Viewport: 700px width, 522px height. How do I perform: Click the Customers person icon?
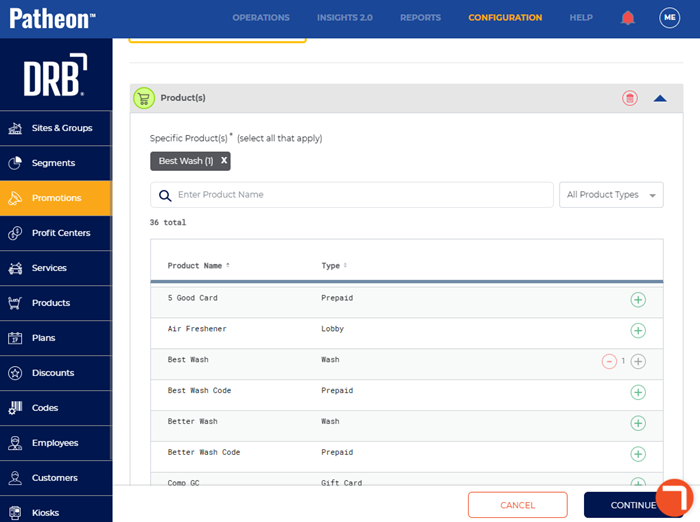point(15,478)
